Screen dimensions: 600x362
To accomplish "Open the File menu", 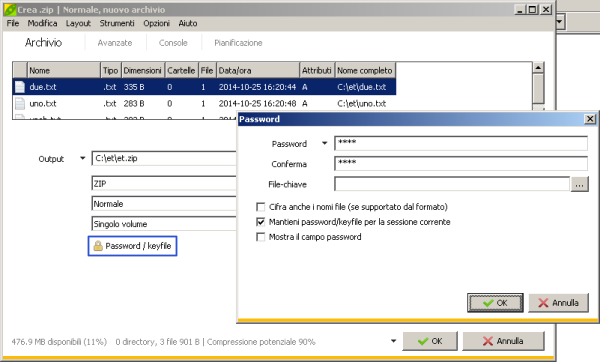I will point(13,23).
